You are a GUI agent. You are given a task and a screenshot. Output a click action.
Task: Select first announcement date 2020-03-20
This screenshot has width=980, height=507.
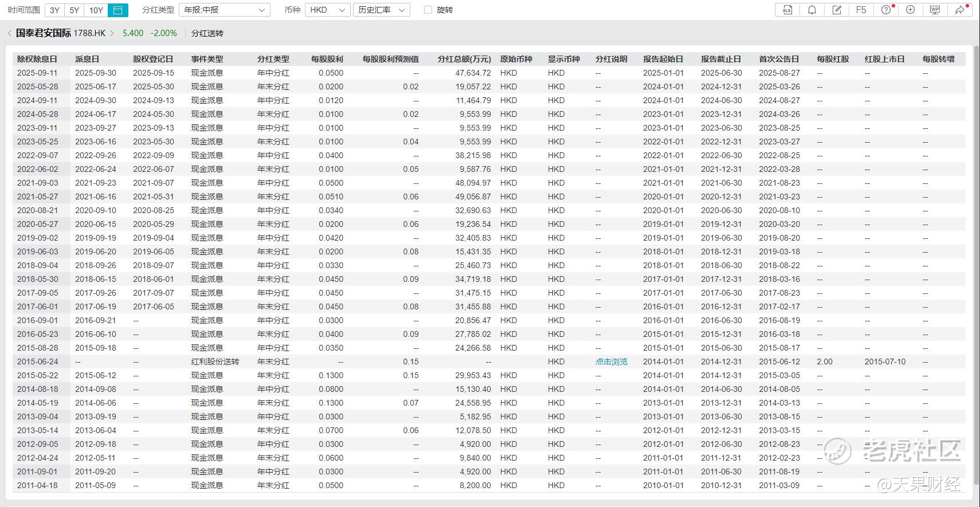(x=779, y=224)
